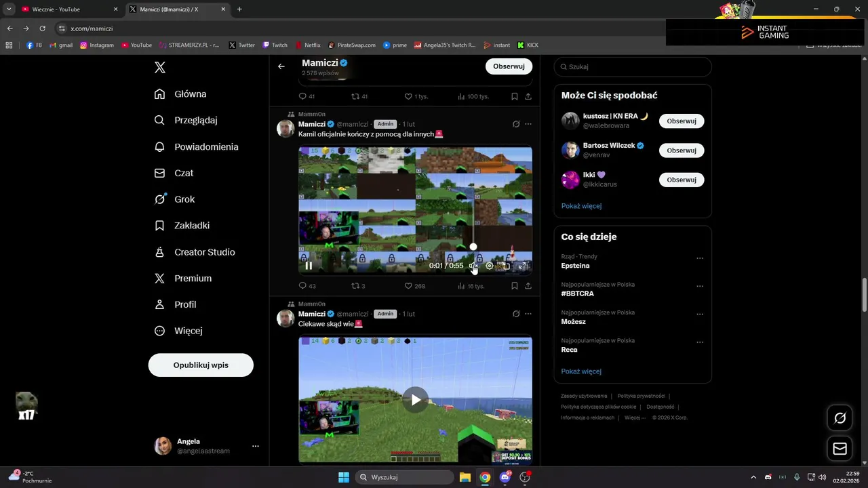The height and width of the screenshot is (488, 868).
Task: Share the top post with 100 tys. views
Action: pyautogui.click(x=528, y=96)
